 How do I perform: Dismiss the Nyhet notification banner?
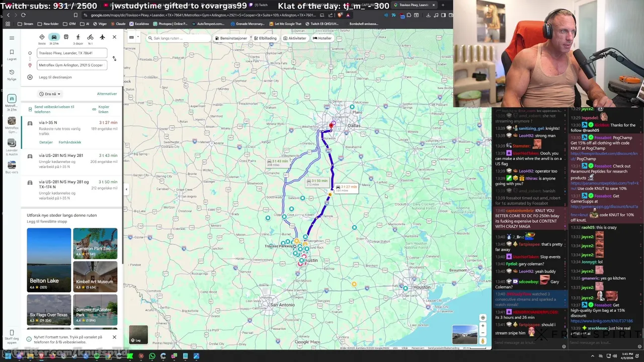[114, 337]
